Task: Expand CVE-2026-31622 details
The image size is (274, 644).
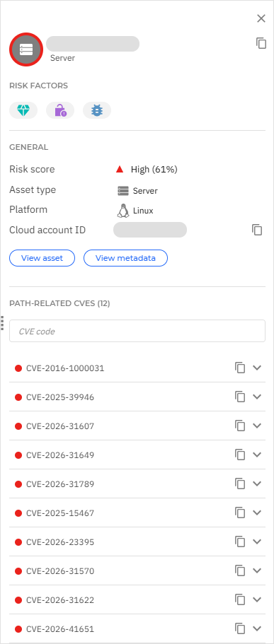Action: click(257, 599)
